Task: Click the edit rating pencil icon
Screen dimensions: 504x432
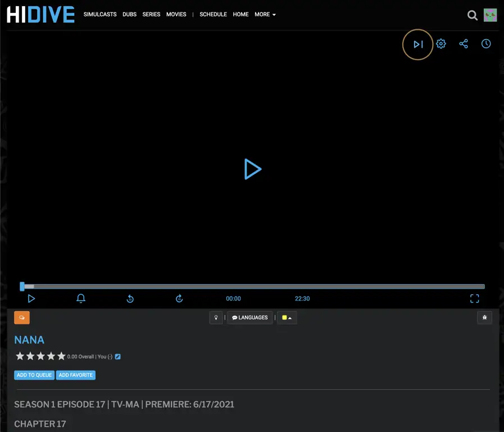Action: click(117, 357)
